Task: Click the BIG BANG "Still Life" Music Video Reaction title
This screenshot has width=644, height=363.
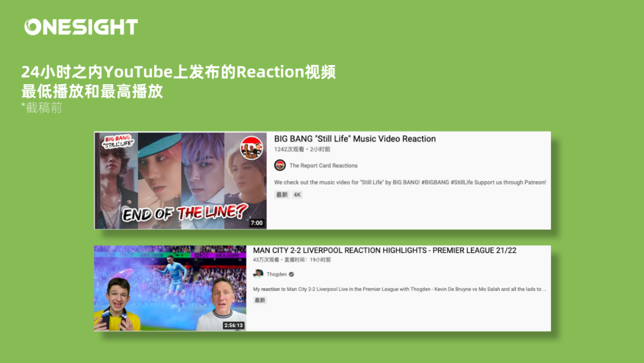Action: click(x=355, y=139)
